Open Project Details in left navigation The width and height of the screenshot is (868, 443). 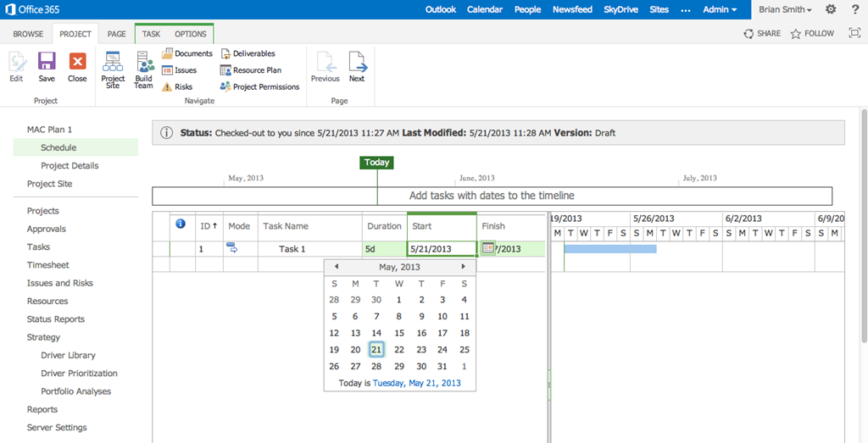(x=70, y=166)
